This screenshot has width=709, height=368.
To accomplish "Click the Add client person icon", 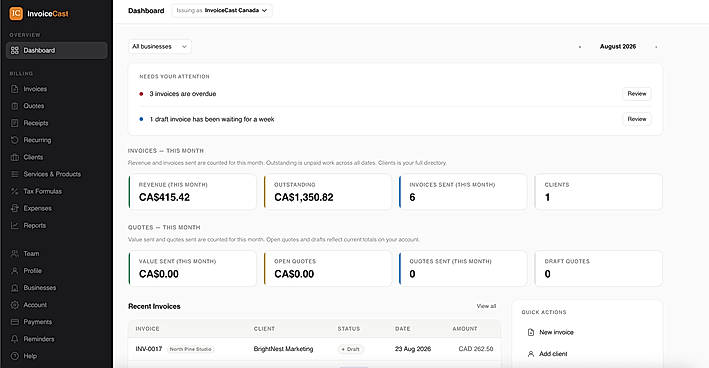I will coord(531,354).
